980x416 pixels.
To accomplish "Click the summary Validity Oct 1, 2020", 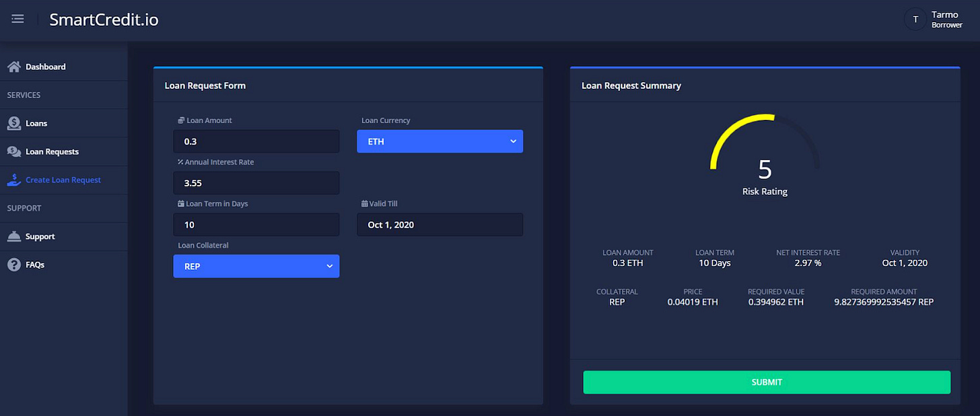I will (905, 263).
